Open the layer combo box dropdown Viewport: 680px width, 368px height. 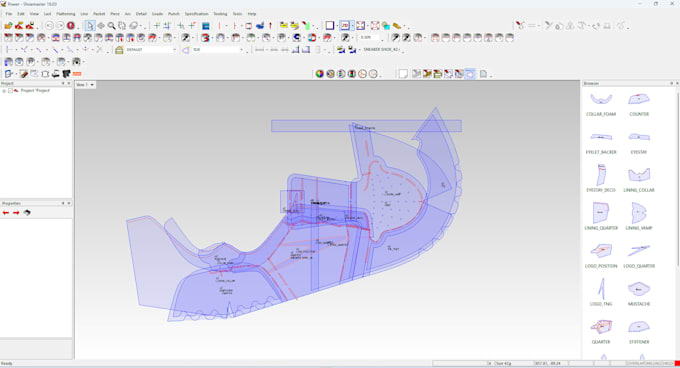174,50
